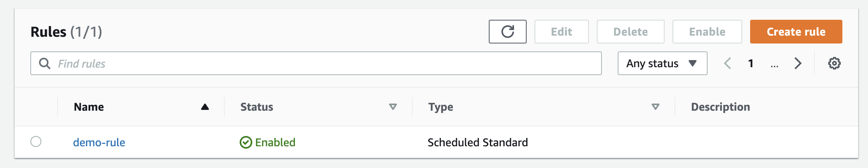The height and width of the screenshot is (168, 868).
Task: Sort by Name ascending arrow
Action: tap(205, 107)
